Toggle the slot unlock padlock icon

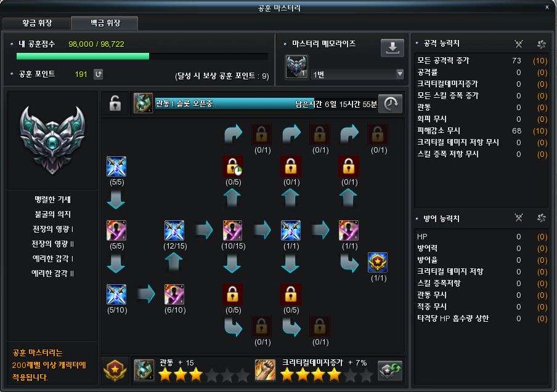click(115, 103)
